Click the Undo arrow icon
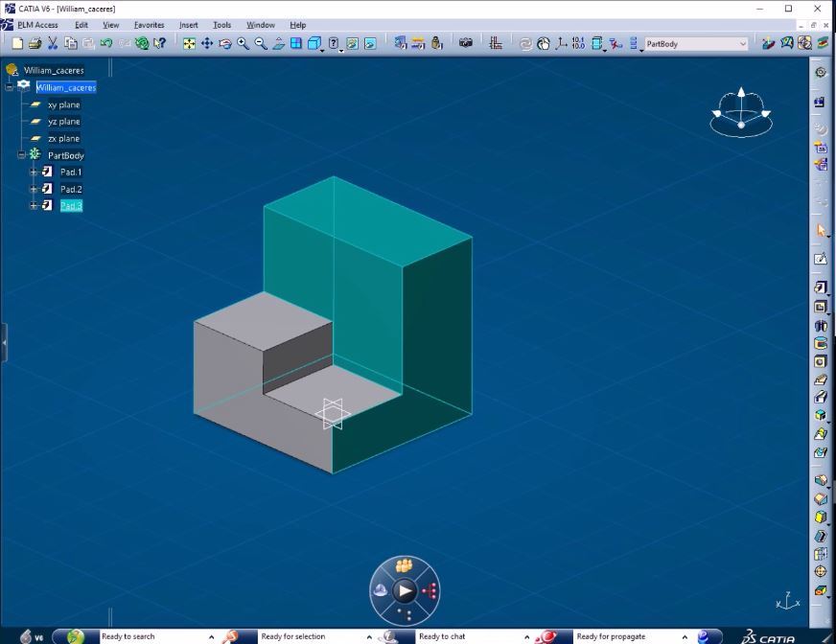The height and width of the screenshot is (644, 836). tap(105, 43)
